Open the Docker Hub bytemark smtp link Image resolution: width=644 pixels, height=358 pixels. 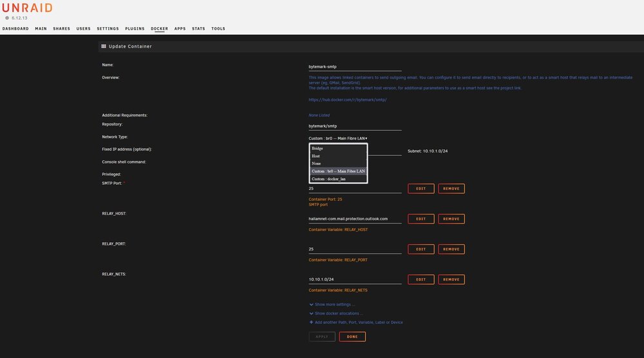[348, 100]
